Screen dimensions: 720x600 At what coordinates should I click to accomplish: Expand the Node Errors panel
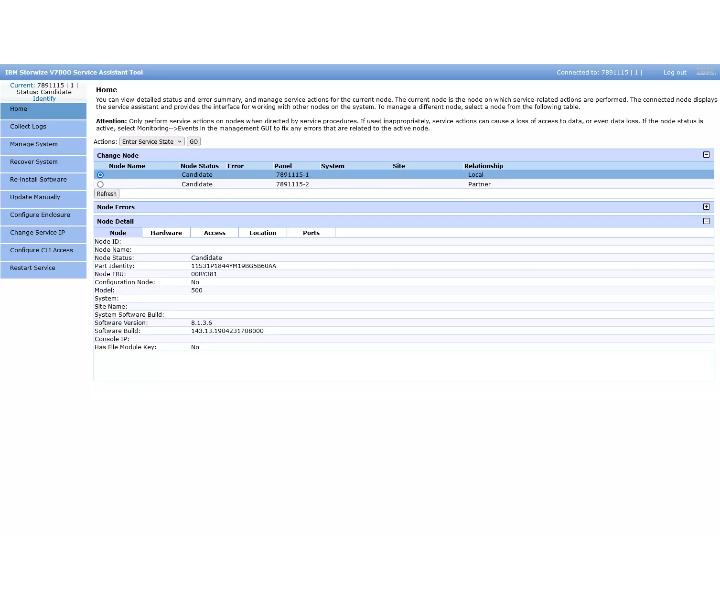pyautogui.click(x=706, y=207)
